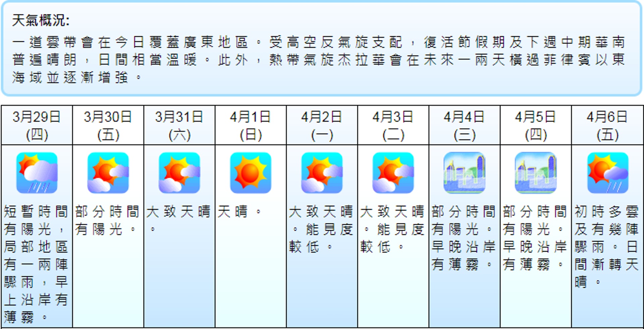This screenshot has height=329, width=644.
Task: Click the 4月2日 forecast text 大致天晴能見度較低
Action: (x=321, y=229)
